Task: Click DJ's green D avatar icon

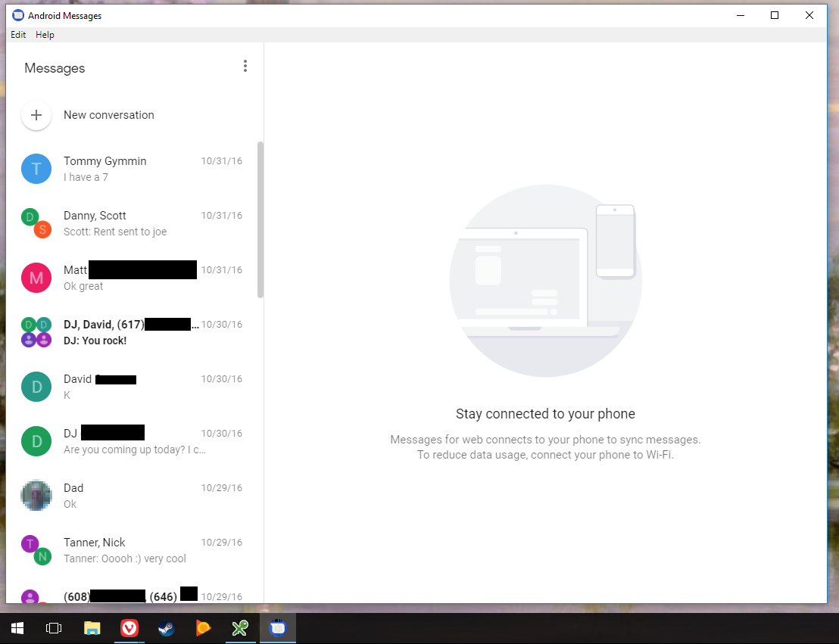Action: pos(36,441)
